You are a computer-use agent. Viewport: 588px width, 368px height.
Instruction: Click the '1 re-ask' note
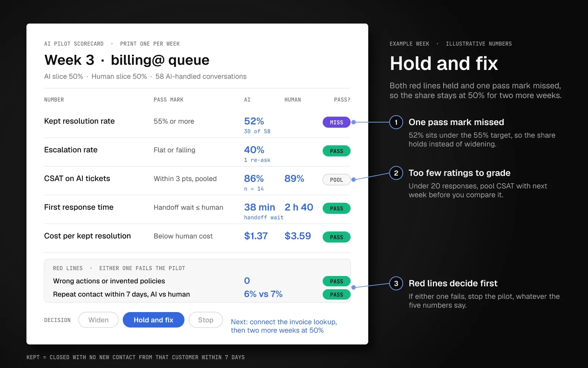click(257, 160)
